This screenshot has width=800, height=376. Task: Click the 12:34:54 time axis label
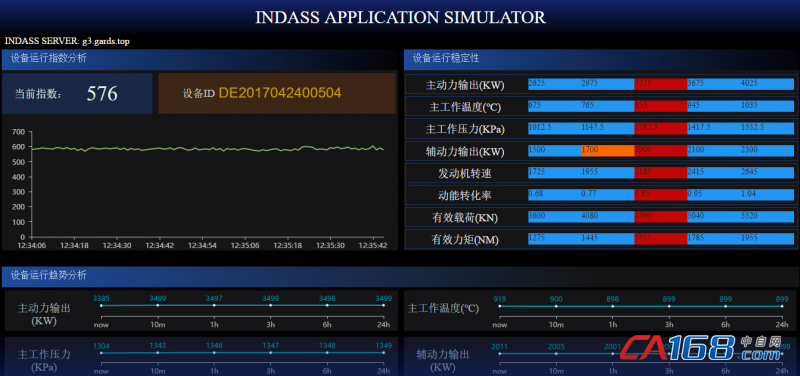203,245
